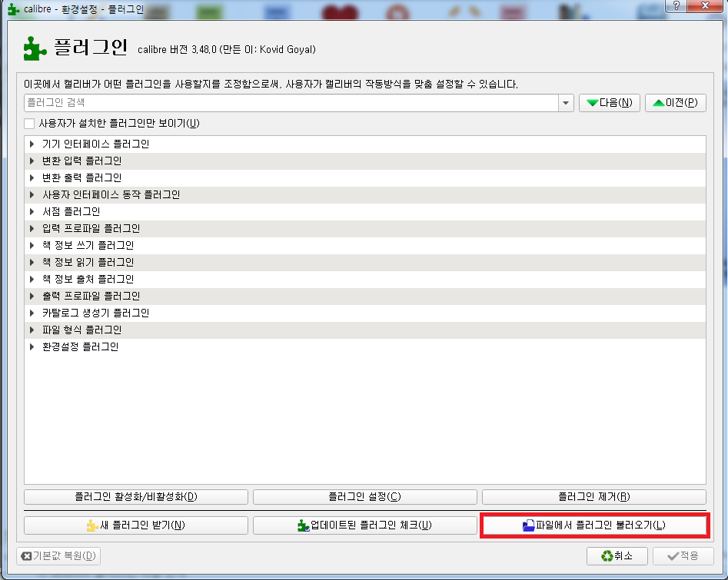Click the 적용 apply button
Image resolution: width=728 pixels, height=580 pixels.
click(x=683, y=556)
